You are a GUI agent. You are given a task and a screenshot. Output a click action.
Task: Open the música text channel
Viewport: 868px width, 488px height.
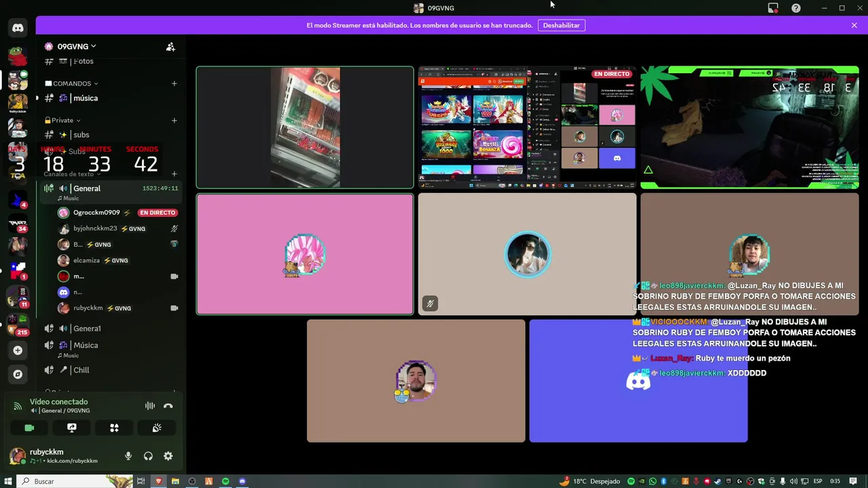(x=111, y=98)
